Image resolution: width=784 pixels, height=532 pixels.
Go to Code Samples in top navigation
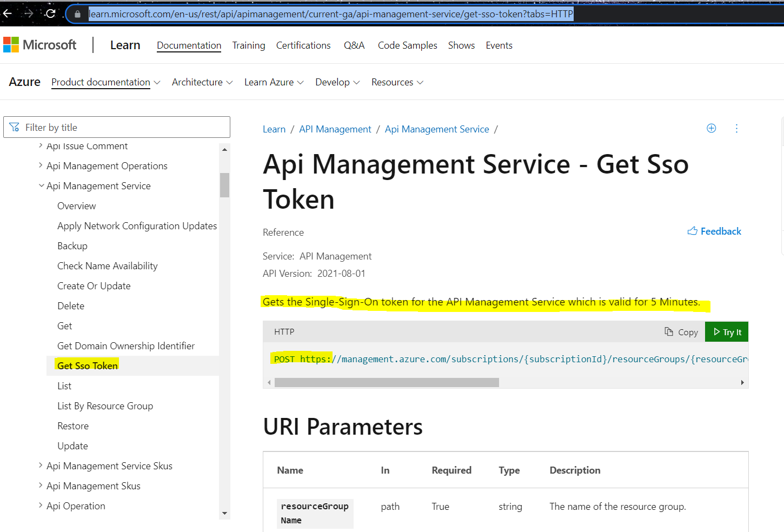pos(407,45)
